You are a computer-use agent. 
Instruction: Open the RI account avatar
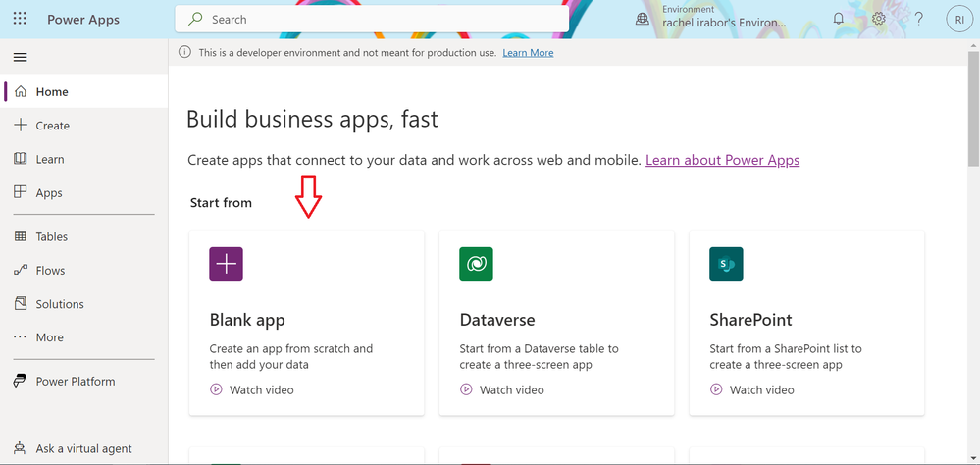pyautogui.click(x=959, y=20)
